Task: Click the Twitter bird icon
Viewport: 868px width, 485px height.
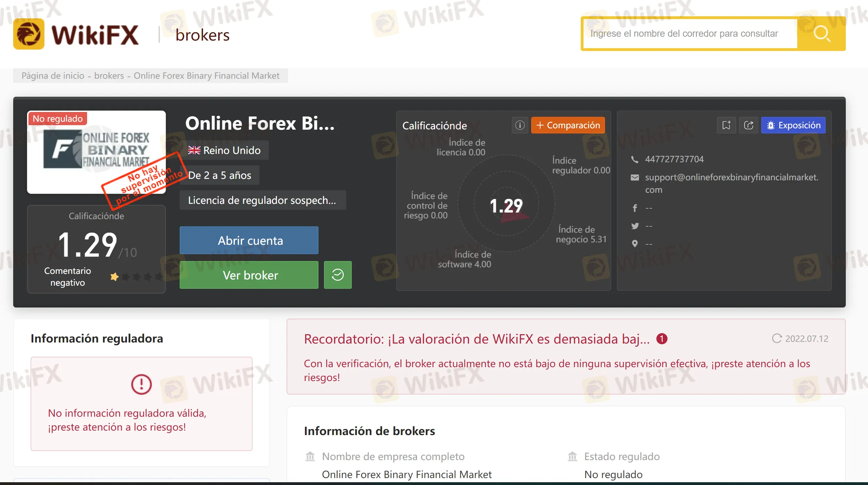Action: pos(635,226)
